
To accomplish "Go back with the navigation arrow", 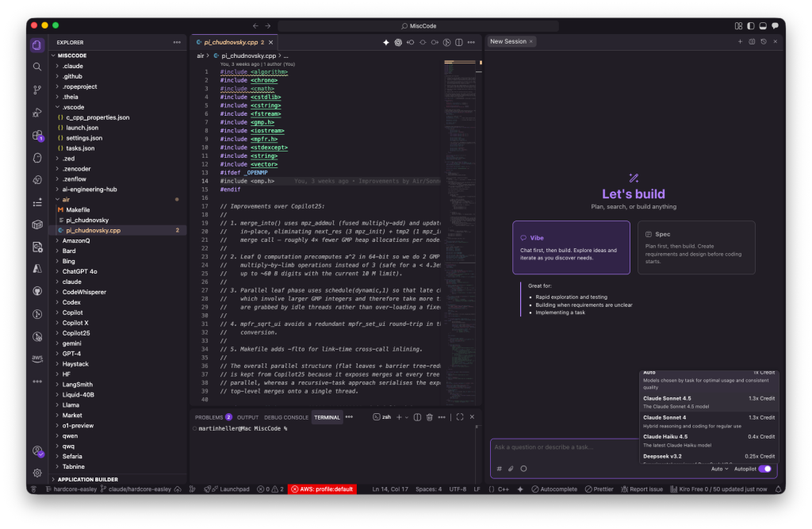I will tap(255, 26).
